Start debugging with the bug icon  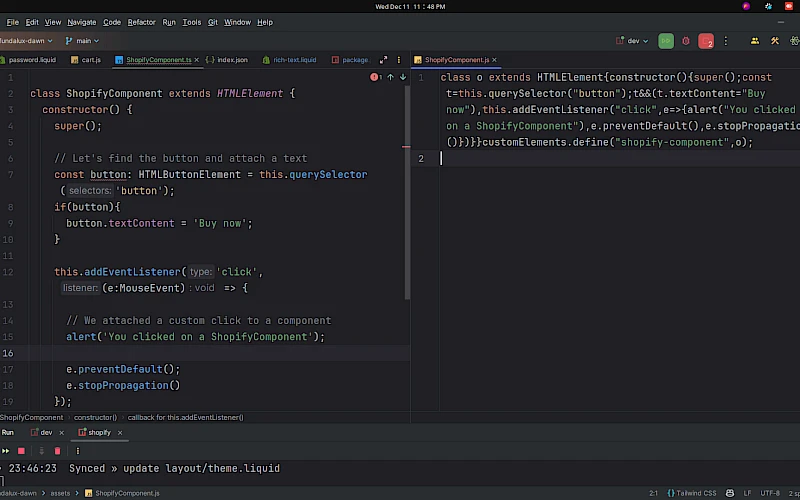(x=686, y=41)
